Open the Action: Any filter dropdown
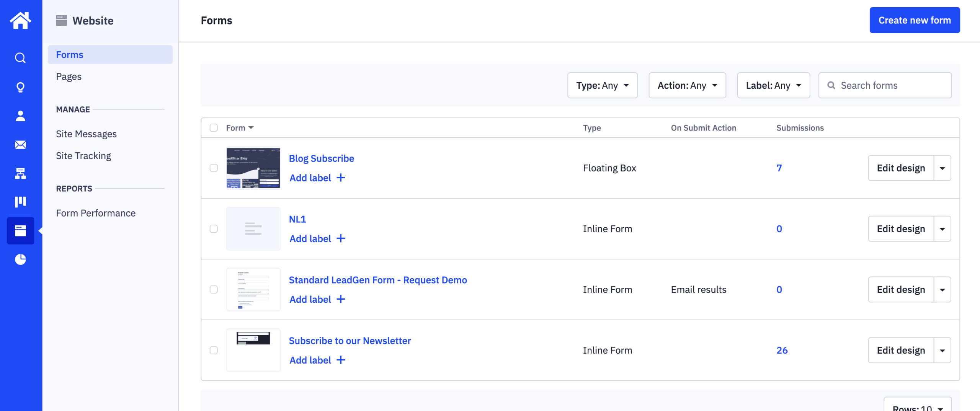The width and height of the screenshot is (980, 411). click(687, 85)
